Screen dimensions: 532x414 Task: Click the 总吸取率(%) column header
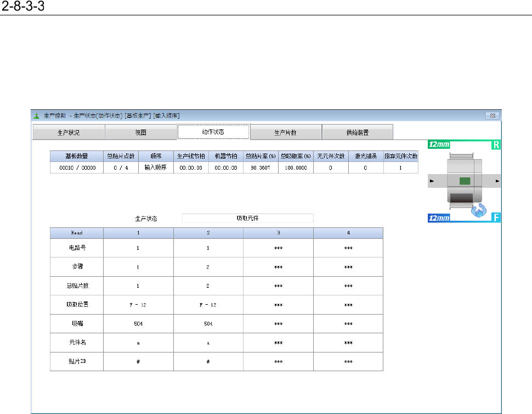[296, 156]
